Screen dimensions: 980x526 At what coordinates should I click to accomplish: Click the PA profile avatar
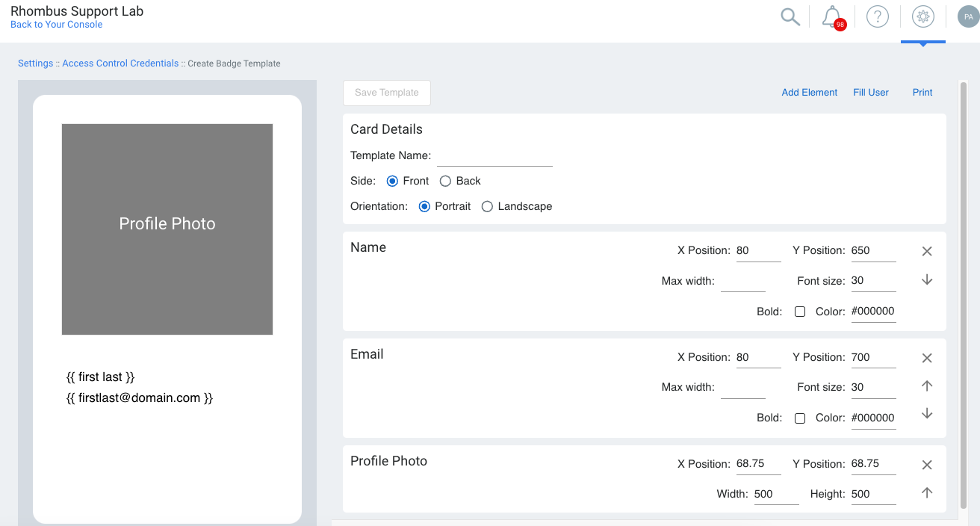click(x=968, y=16)
